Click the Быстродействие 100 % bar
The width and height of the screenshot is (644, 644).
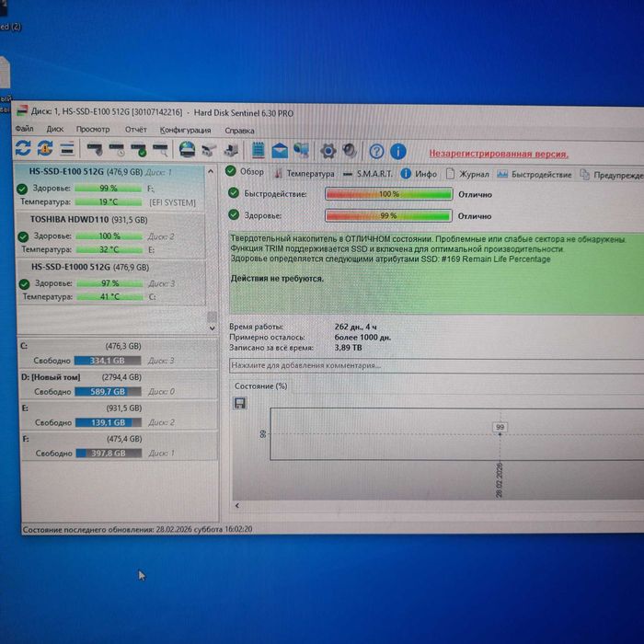388,194
